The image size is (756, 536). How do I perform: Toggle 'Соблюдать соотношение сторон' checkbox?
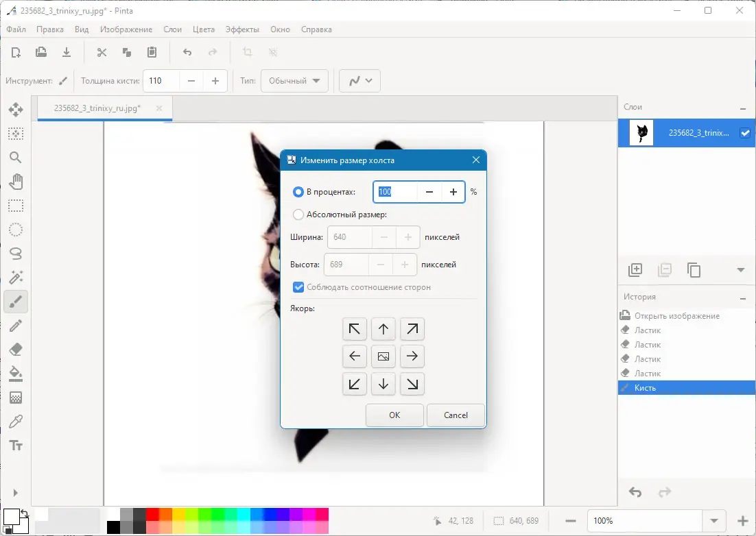pos(298,287)
